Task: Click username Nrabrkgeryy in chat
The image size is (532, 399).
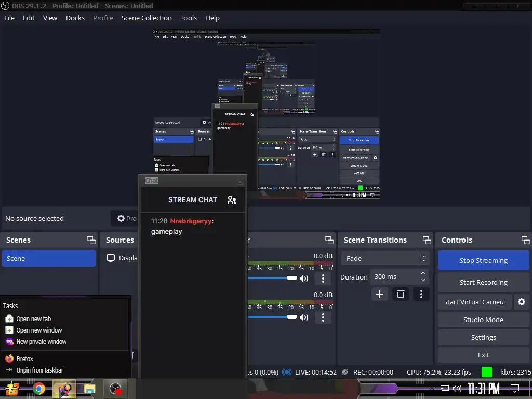Action: click(191, 221)
